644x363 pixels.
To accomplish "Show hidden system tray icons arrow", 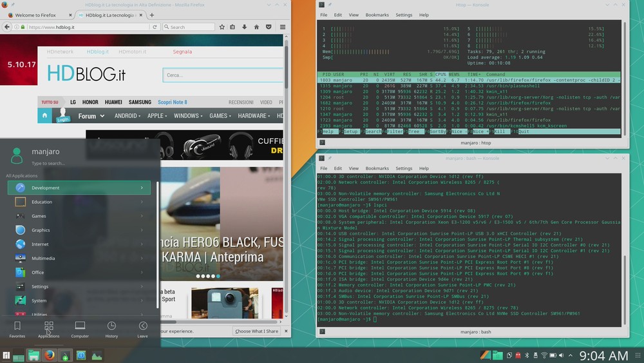I will [x=571, y=355].
